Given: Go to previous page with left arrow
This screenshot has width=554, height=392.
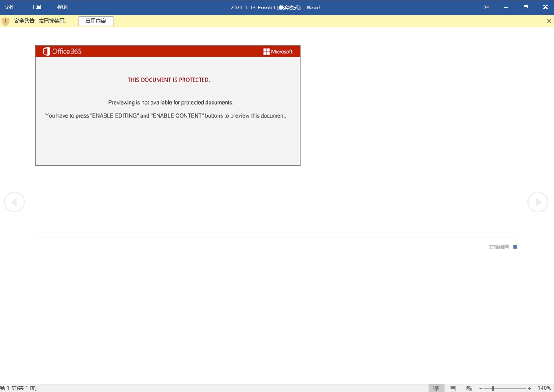Looking at the screenshot, I should click(x=14, y=202).
